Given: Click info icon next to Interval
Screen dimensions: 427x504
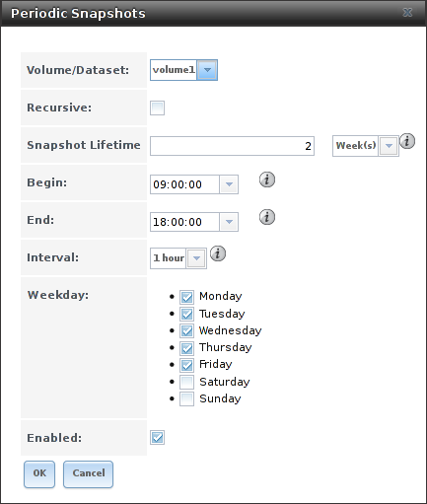Looking at the screenshot, I should [x=218, y=253].
